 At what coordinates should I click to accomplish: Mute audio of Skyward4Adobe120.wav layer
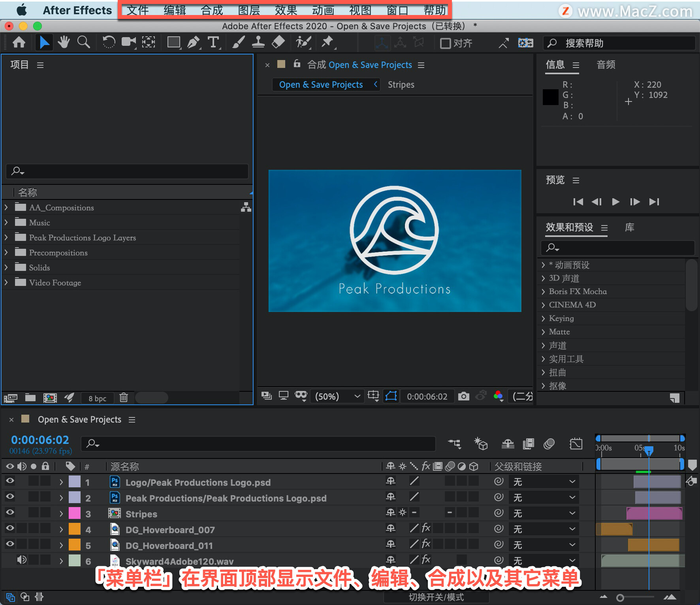coord(22,560)
